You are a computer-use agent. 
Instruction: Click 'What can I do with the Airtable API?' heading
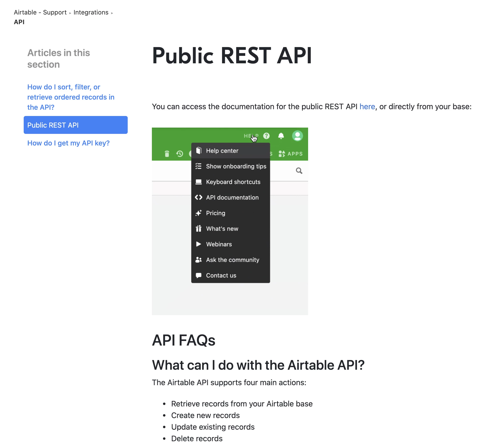tap(258, 365)
